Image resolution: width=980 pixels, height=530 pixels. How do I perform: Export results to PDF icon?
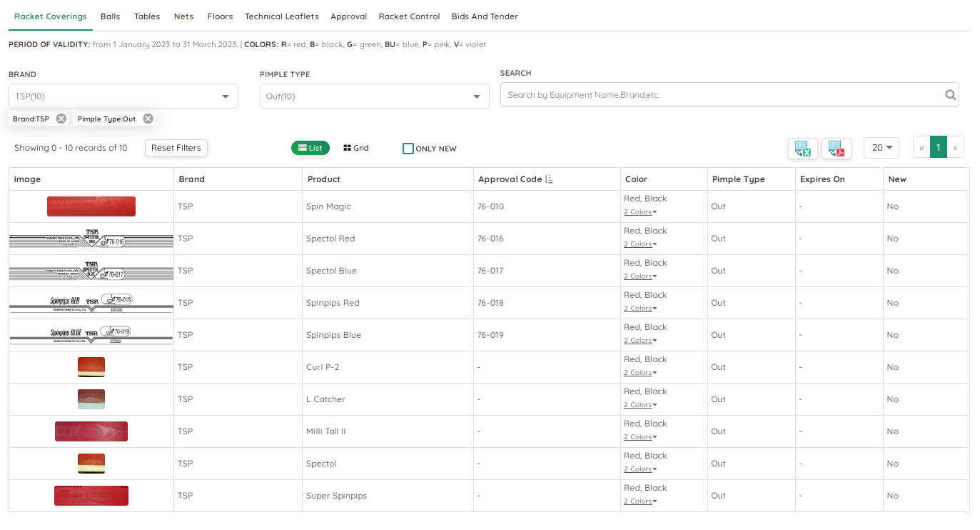point(836,149)
